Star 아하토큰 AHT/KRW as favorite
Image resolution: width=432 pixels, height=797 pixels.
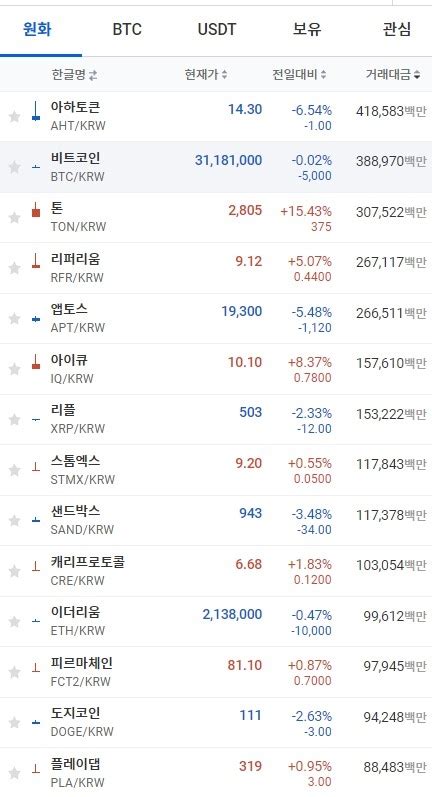(x=14, y=116)
